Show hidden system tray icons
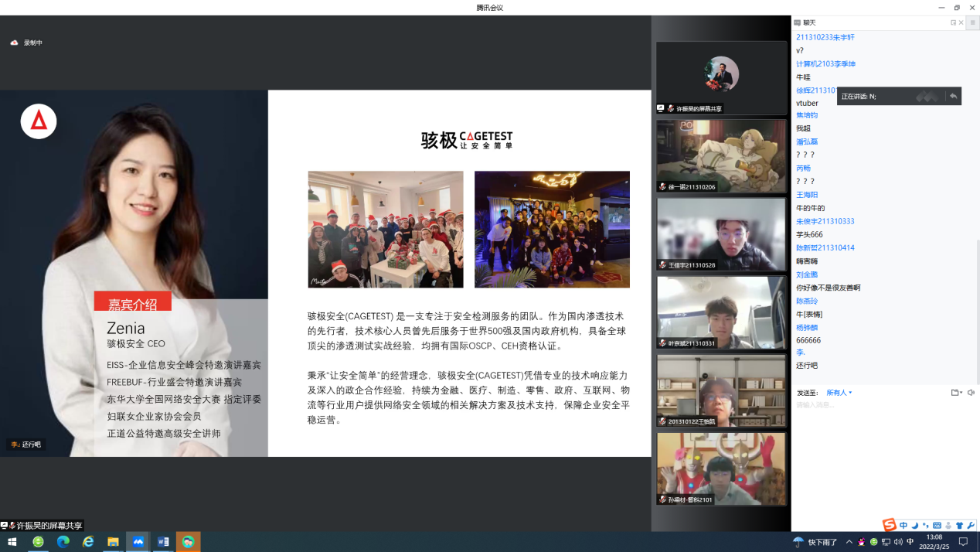 pos(849,542)
